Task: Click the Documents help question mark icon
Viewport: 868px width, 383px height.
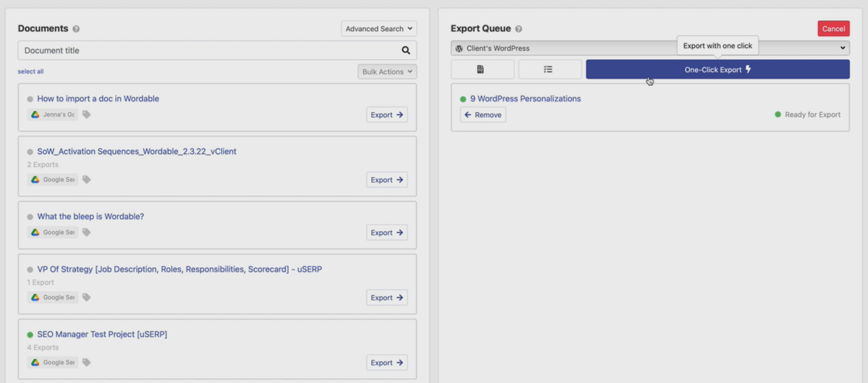Action: [76, 29]
